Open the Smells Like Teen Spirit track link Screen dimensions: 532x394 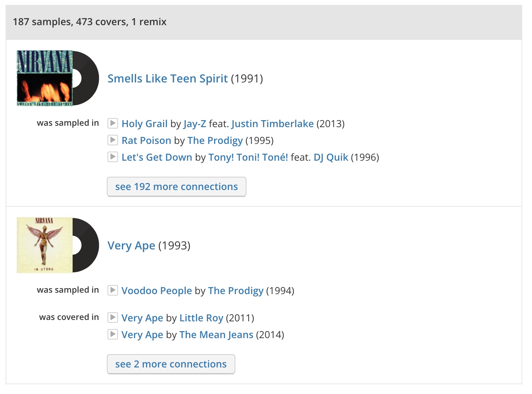pos(168,79)
